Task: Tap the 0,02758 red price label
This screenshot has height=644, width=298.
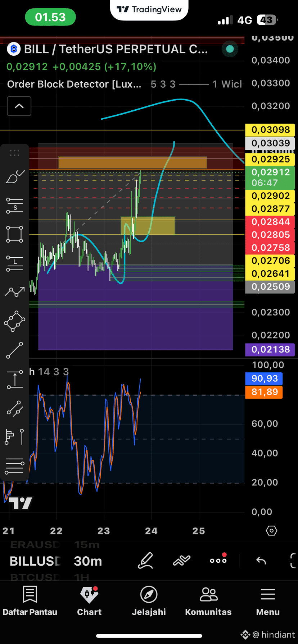Action: (270, 248)
